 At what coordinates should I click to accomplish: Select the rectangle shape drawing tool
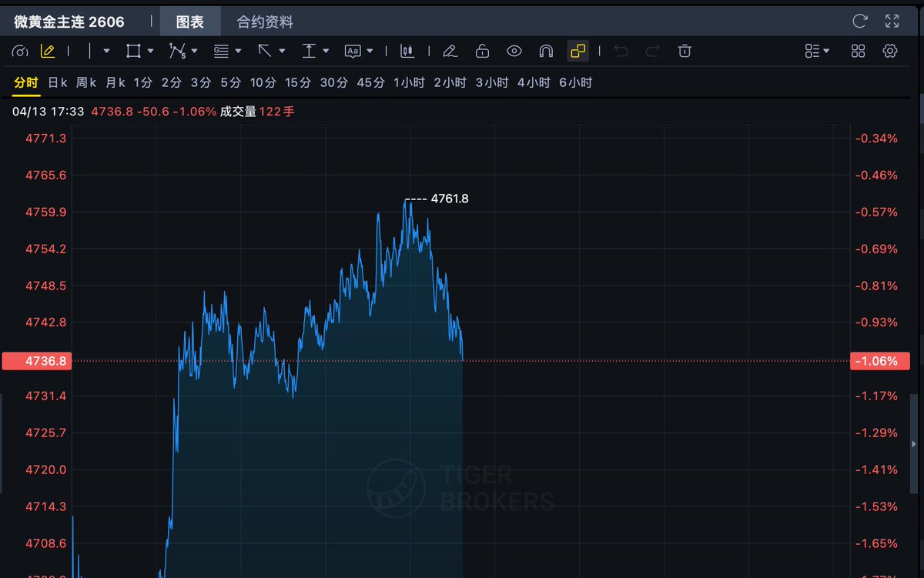pyautogui.click(x=133, y=52)
